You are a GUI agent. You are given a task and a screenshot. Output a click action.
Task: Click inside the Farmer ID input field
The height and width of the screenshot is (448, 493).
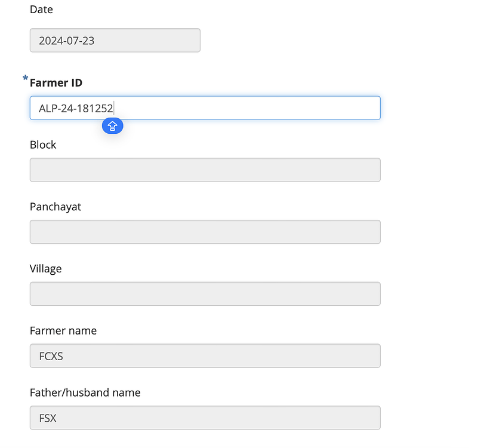coord(205,108)
